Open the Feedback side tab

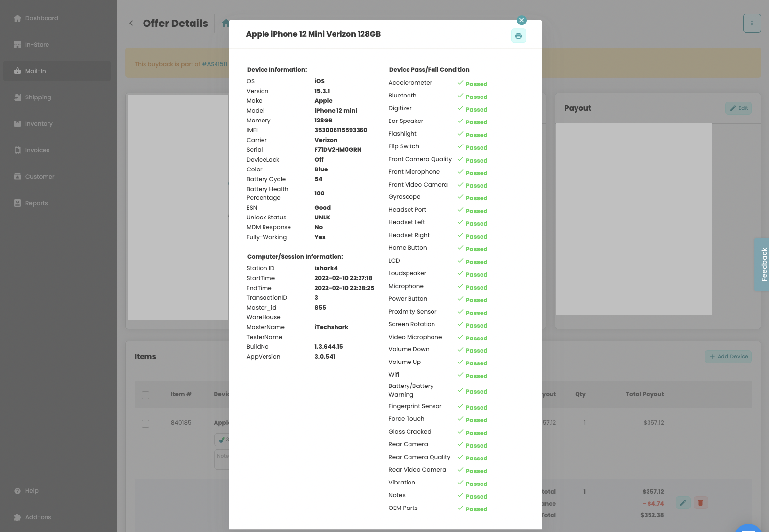[x=762, y=265]
